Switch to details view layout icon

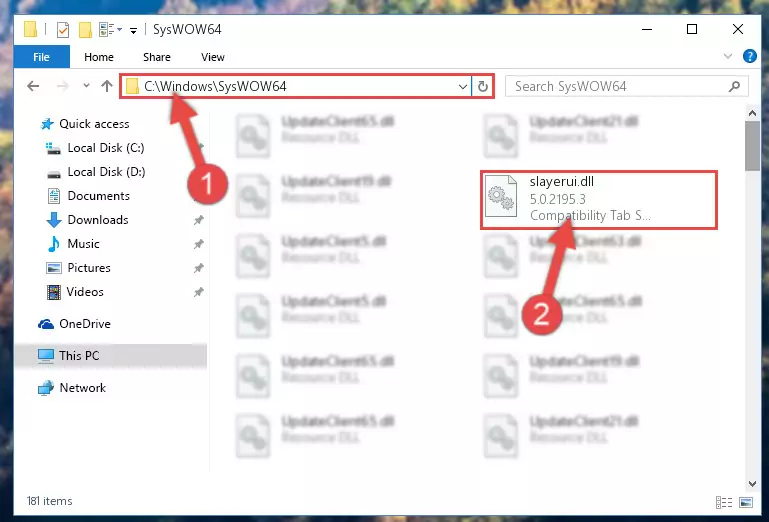(x=724, y=502)
